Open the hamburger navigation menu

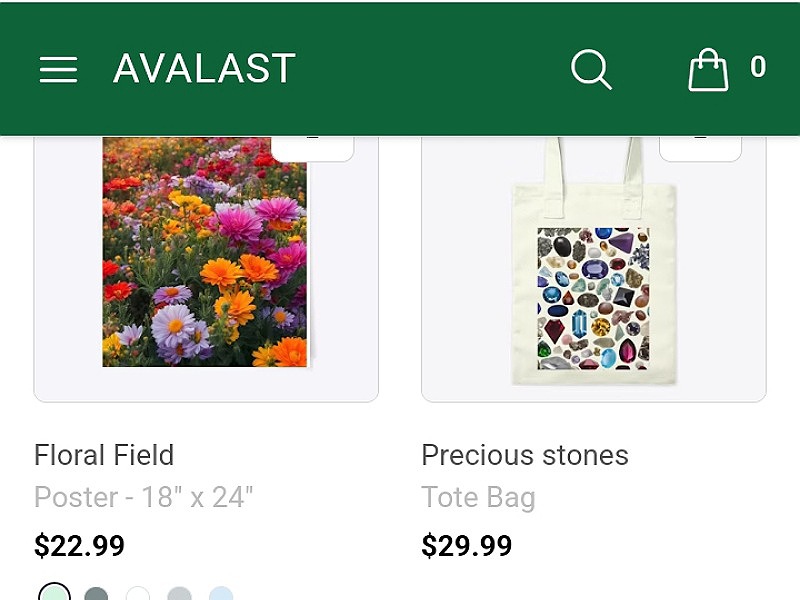pos(59,69)
